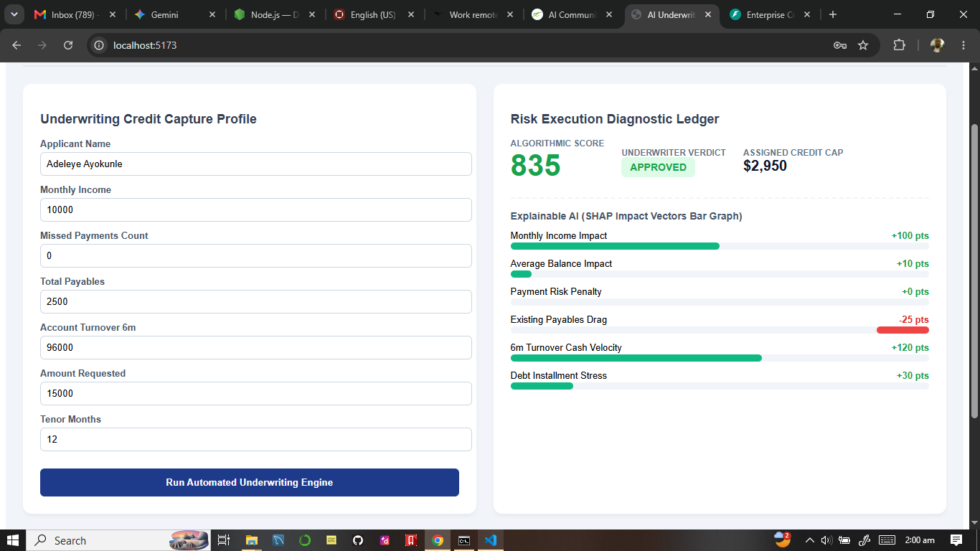Open Visual Studio Code from the taskbar

(x=491, y=540)
